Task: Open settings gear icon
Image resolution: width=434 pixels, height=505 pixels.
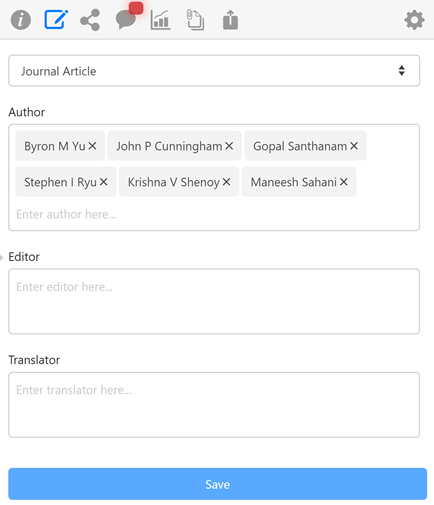Action: pyautogui.click(x=414, y=20)
